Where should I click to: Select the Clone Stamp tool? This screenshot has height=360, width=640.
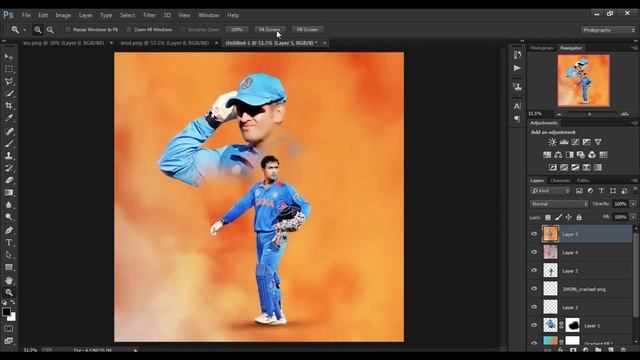pos(9,156)
